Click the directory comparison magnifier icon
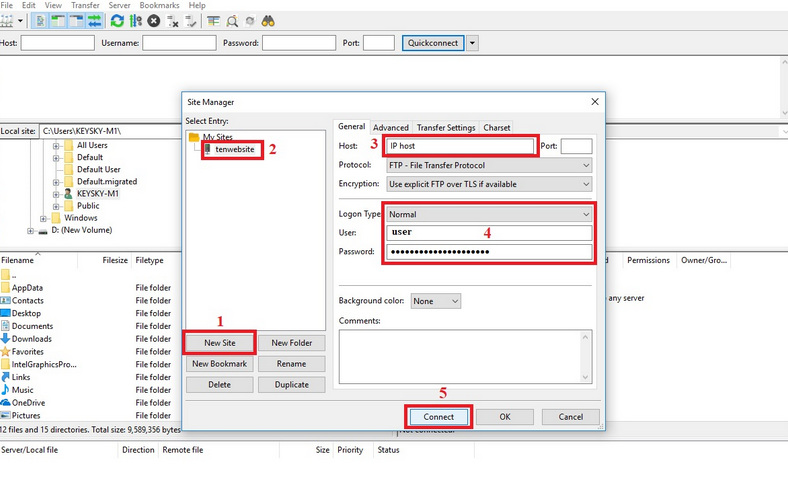Viewport: 788px width, 483px height. point(231,20)
